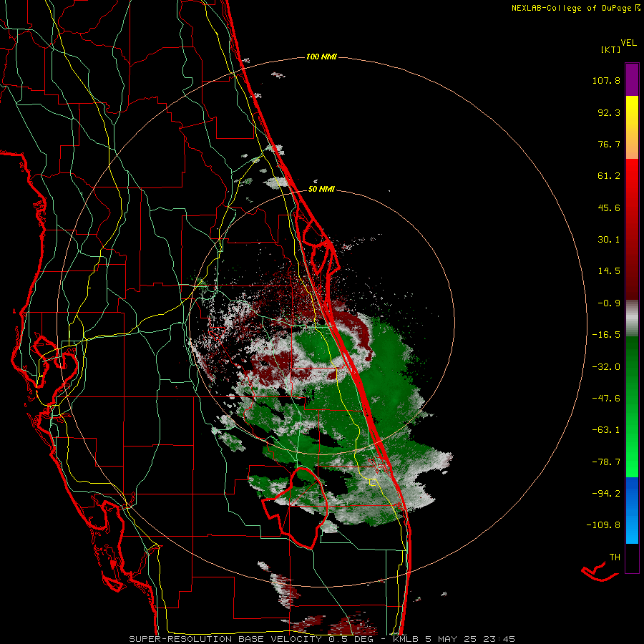Click the Super-Resolution Base Velocity caption
Screen dimensions: 644x644
pyautogui.click(x=321, y=639)
